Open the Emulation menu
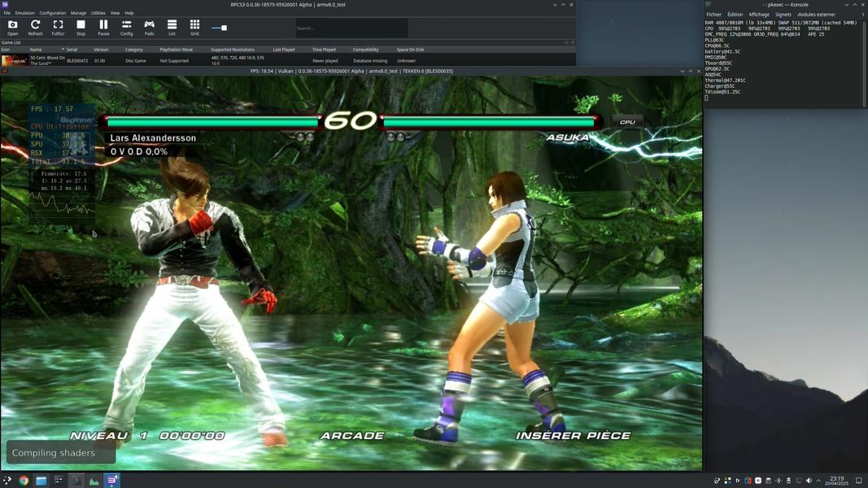 tap(24, 13)
